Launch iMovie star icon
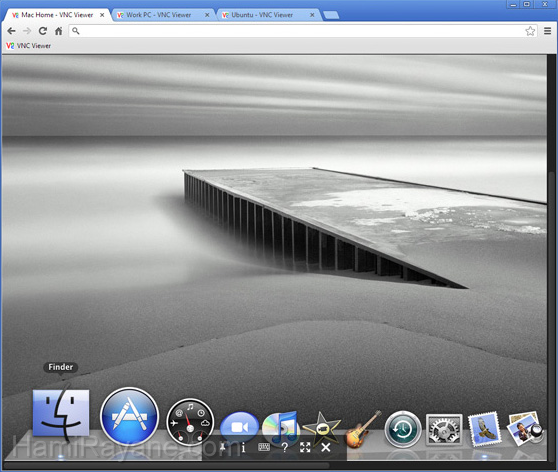 pyautogui.click(x=321, y=427)
